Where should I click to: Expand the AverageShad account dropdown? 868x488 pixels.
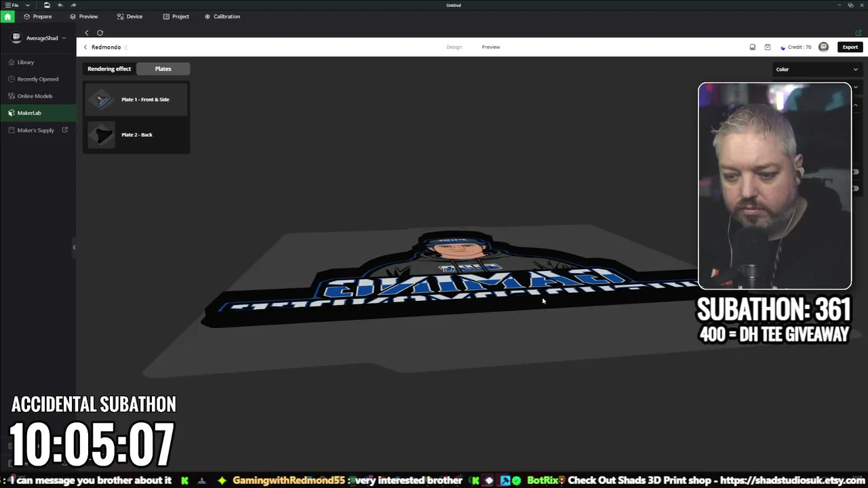point(64,38)
